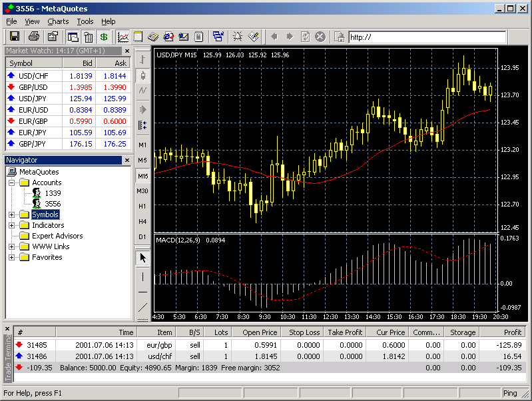This screenshot has width=532, height=401.
Task: Open the Tools menu
Action: 85,21
